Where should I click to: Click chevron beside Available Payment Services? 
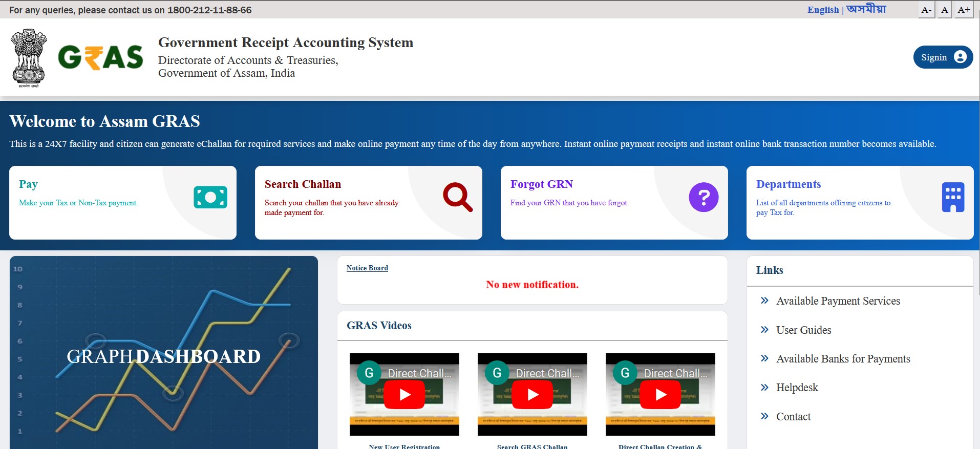click(764, 301)
